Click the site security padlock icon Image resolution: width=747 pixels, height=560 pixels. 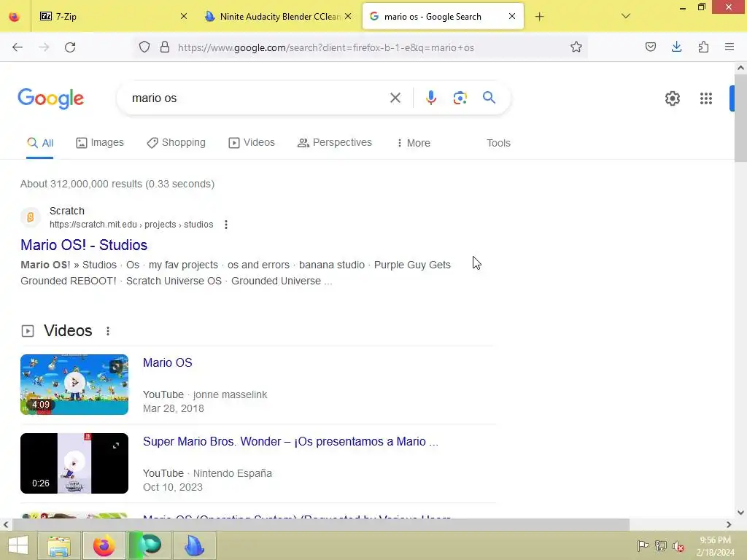[x=165, y=47]
